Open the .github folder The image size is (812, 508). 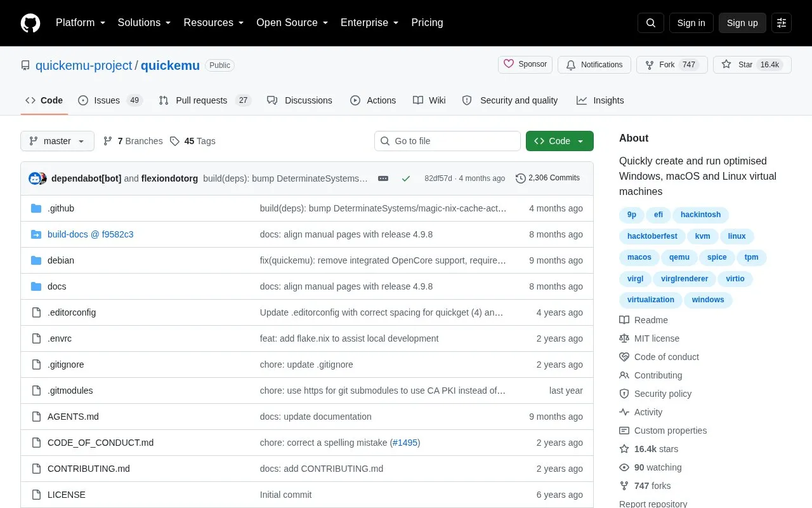(x=61, y=208)
